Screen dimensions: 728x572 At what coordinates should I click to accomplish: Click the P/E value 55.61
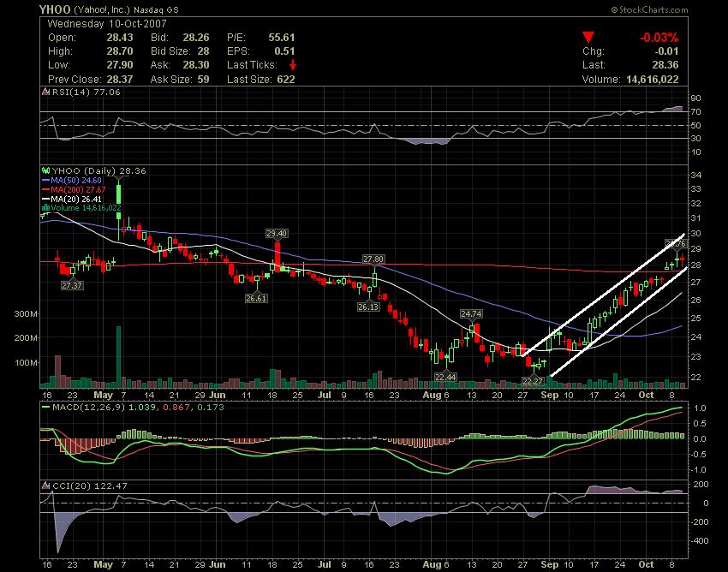tap(282, 37)
